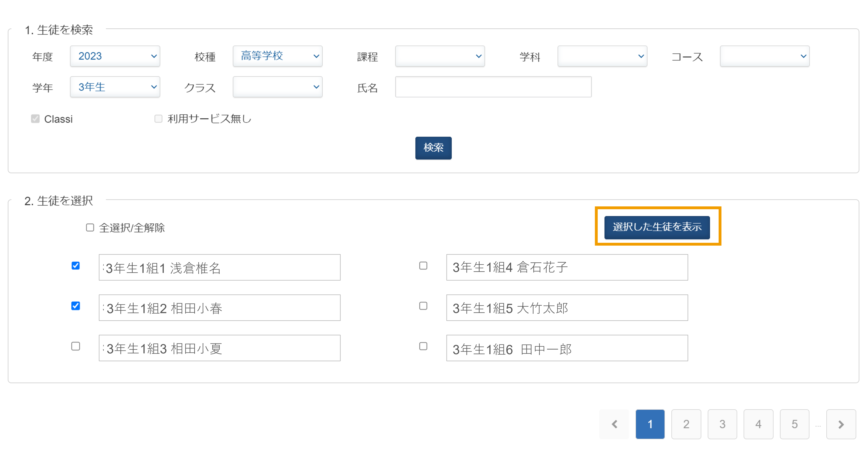This screenshot has width=868, height=451.
Task: Toggle the 全選択/全解除 select-all checkbox
Action: pos(90,228)
